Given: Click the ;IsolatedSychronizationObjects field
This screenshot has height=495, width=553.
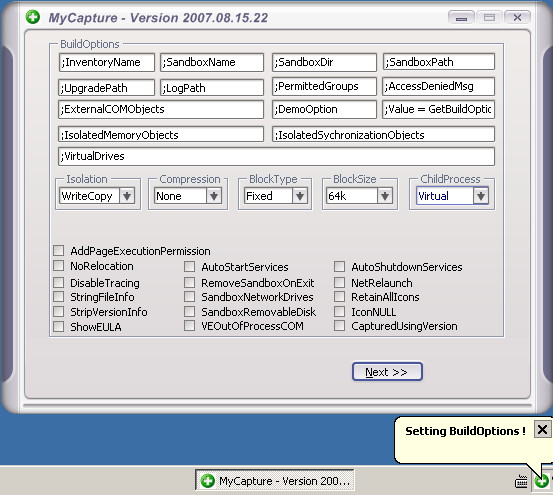Looking at the screenshot, I should [383, 134].
